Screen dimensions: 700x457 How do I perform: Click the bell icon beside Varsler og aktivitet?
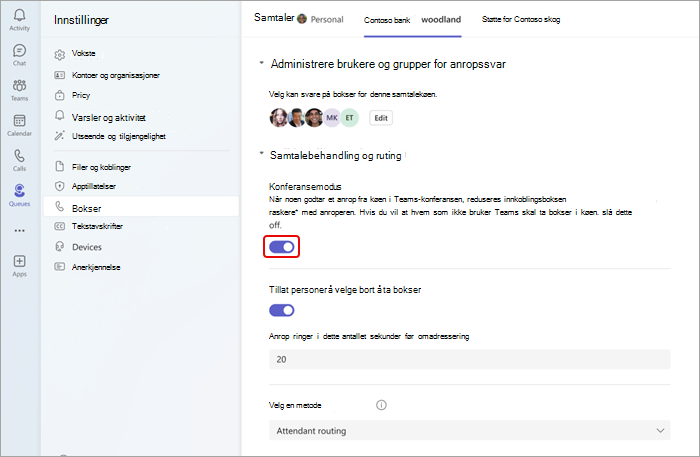point(59,116)
